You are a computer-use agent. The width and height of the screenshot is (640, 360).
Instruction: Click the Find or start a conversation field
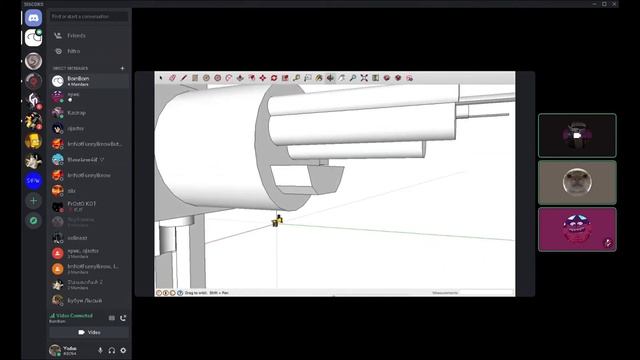(89, 17)
